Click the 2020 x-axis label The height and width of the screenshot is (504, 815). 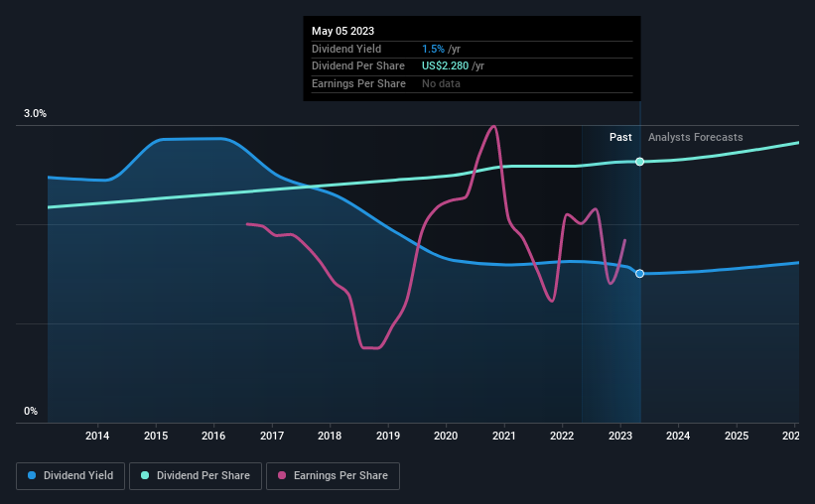(x=446, y=436)
